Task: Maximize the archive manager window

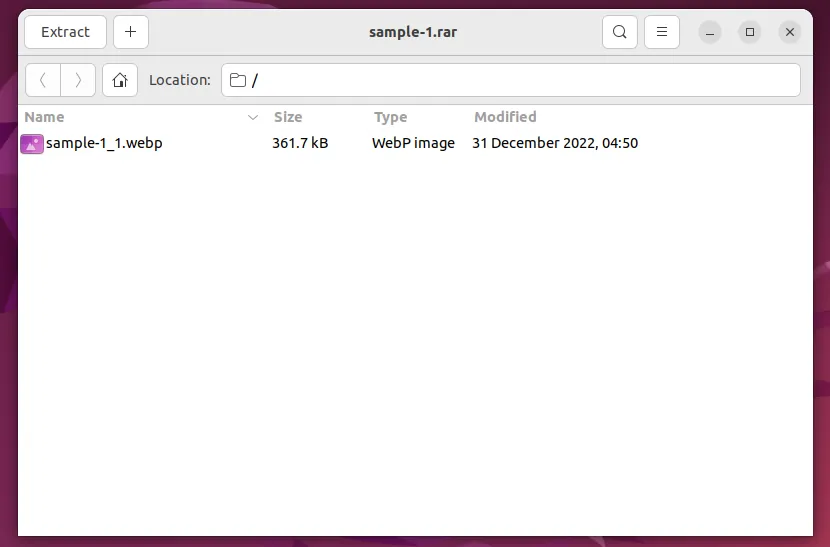Action: tap(749, 32)
